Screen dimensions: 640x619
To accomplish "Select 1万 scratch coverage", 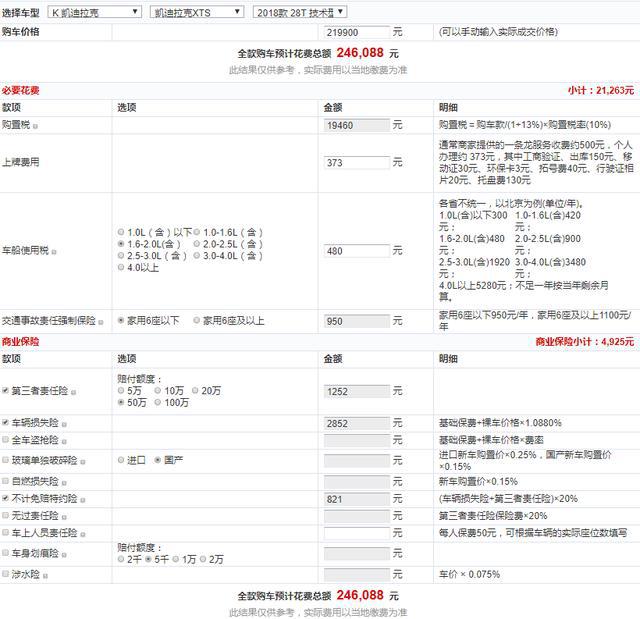I will 176,559.
